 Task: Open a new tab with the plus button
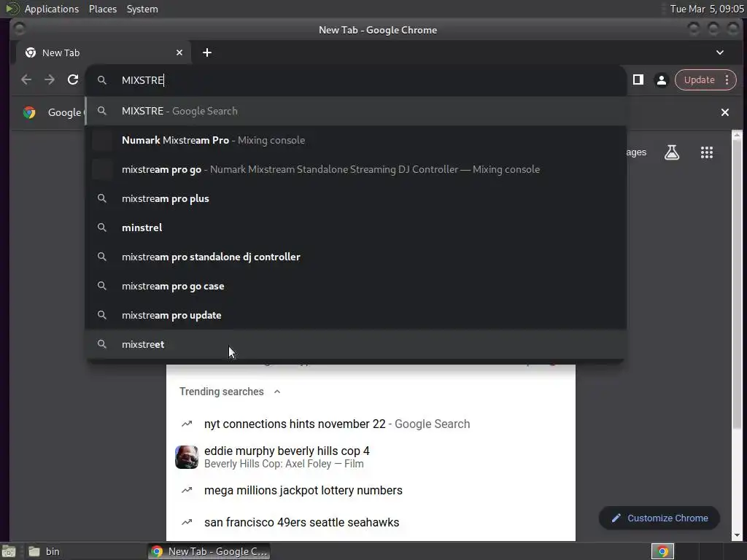coord(206,52)
